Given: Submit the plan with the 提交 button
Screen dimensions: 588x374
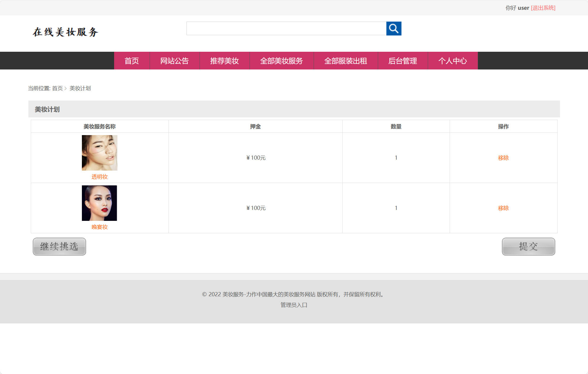Looking at the screenshot, I should (x=528, y=247).
